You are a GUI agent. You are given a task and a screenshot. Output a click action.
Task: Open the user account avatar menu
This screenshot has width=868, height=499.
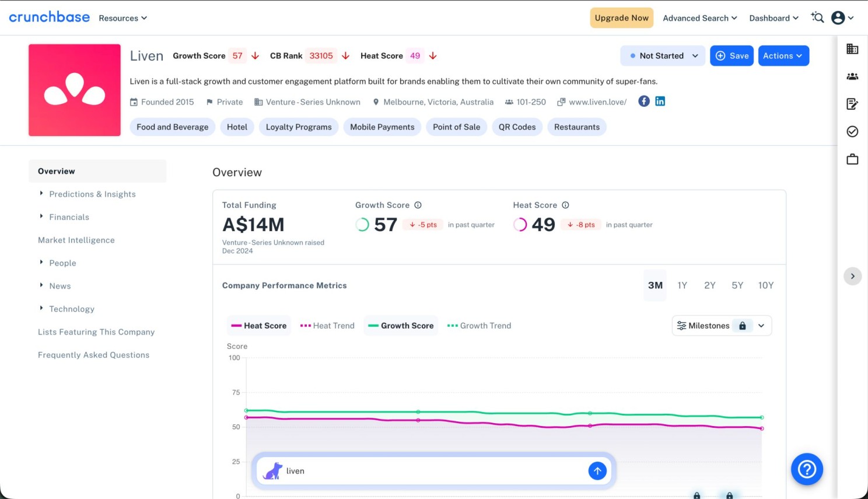pyautogui.click(x=842, y=18)
